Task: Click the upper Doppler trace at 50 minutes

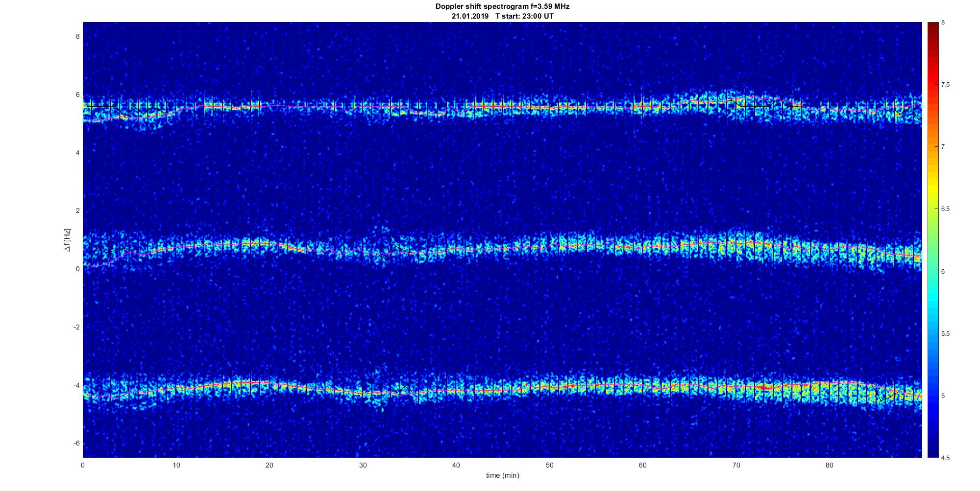Action: [549, 107]
